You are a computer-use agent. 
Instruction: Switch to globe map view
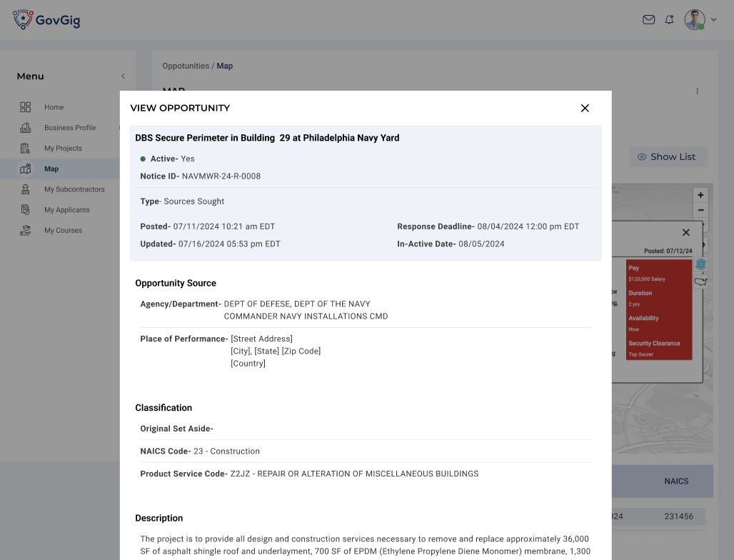pos(700,264)
